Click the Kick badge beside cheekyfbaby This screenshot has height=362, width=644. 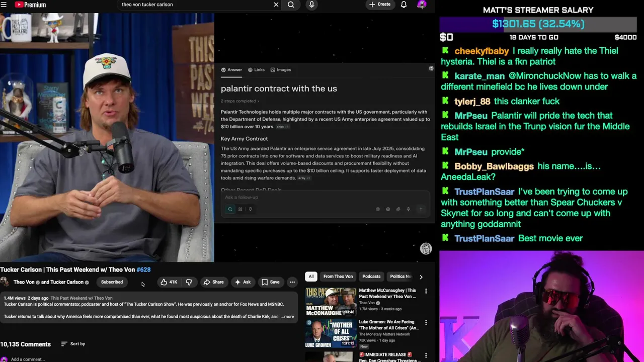445,51
